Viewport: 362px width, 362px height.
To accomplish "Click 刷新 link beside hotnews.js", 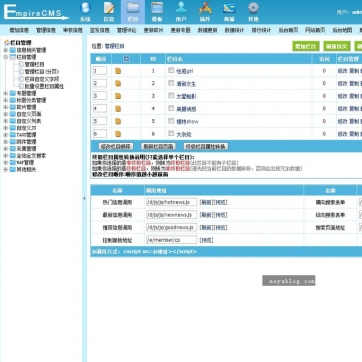I will [x=206, y=202].
